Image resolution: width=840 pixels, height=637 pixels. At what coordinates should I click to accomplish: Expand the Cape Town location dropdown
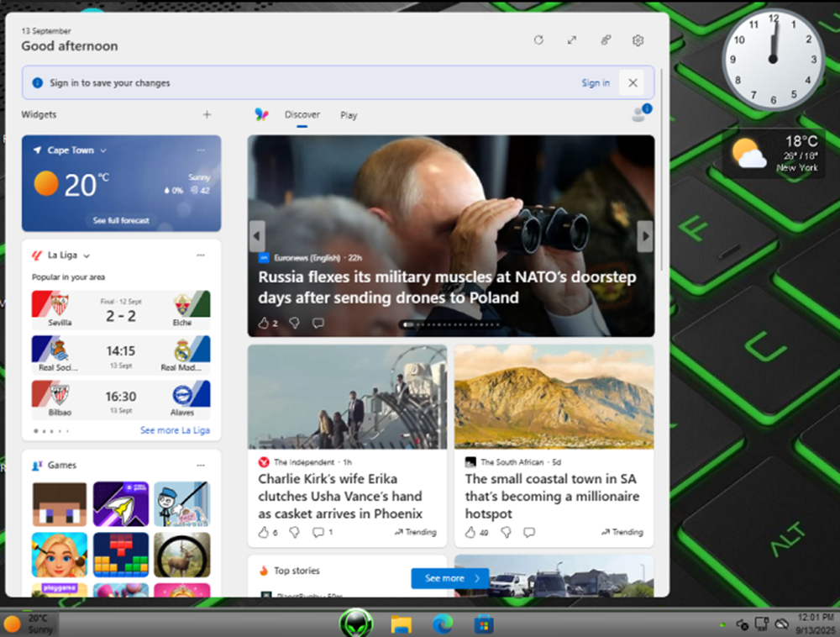pos(103,150)
